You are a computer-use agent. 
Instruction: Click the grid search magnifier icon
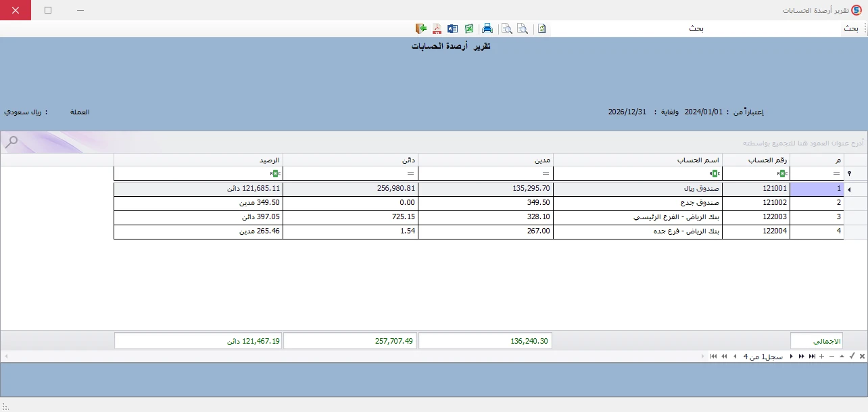click(11, 142)
